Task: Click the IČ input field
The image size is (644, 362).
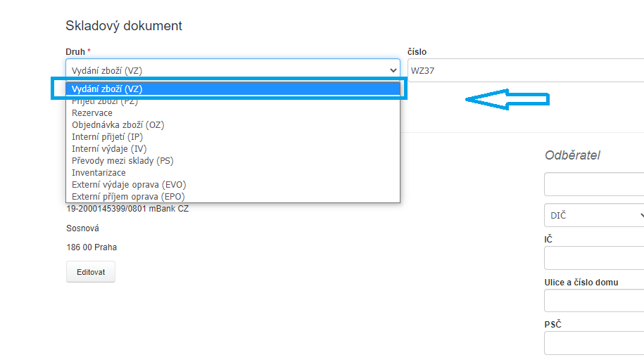Action: [593, 258]
